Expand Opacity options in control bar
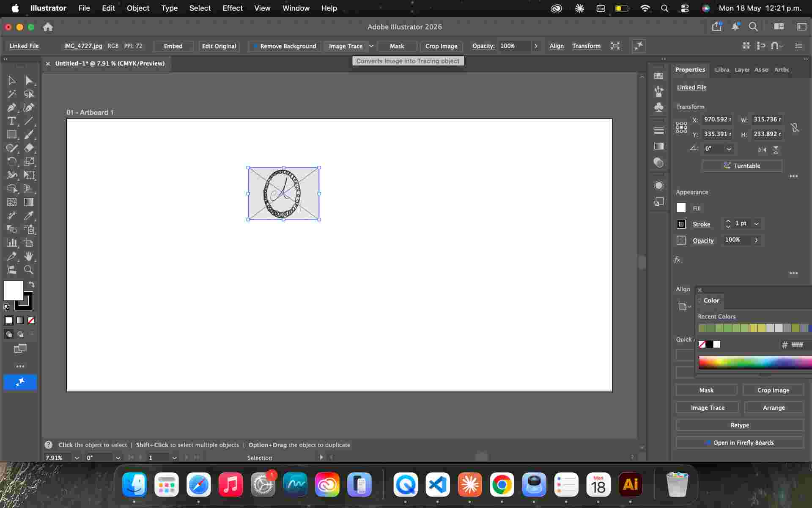This screenshot has height=508, width=812. (536, 46)
